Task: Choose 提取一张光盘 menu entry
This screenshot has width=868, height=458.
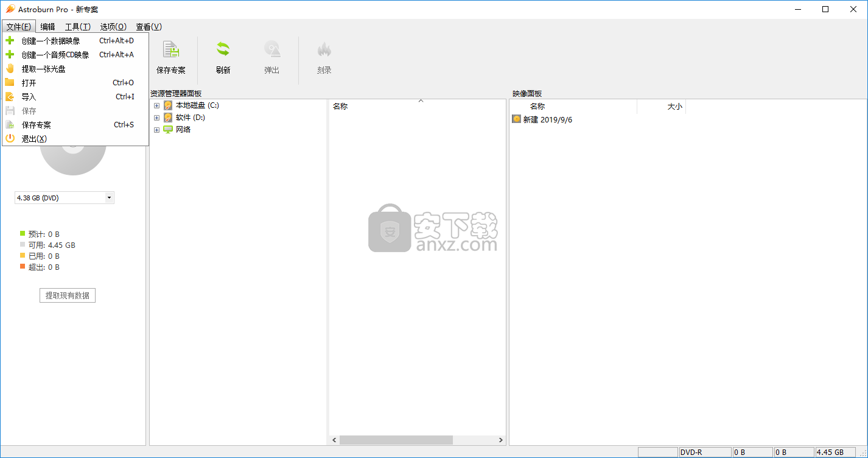Action: [x=75, y=69]
